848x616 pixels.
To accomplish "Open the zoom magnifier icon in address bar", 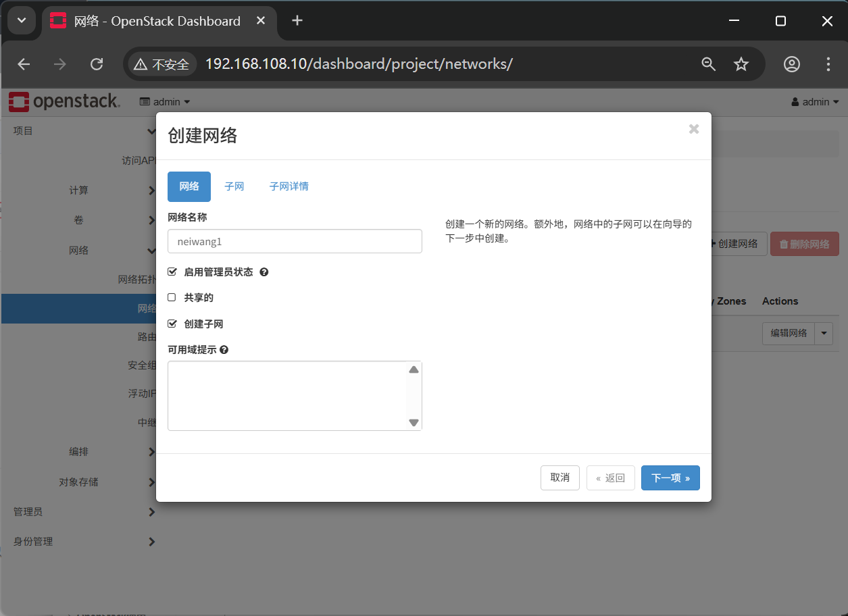I will click(708, 64).
